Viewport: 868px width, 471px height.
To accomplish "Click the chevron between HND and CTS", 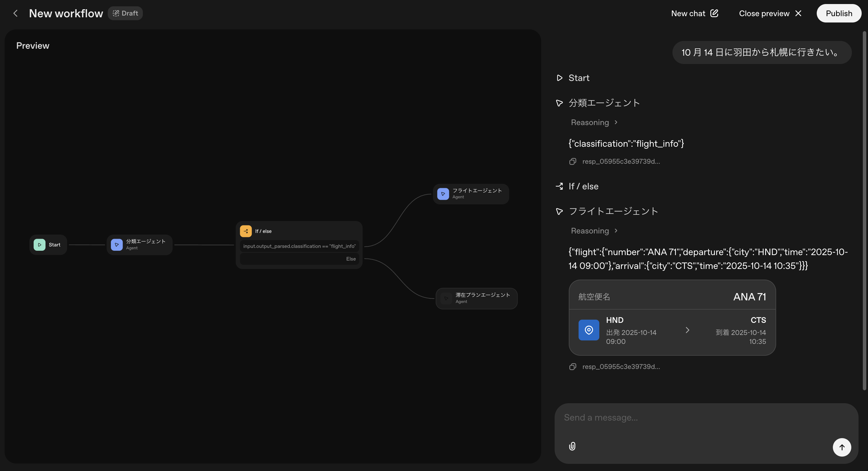I will (687, 330).
